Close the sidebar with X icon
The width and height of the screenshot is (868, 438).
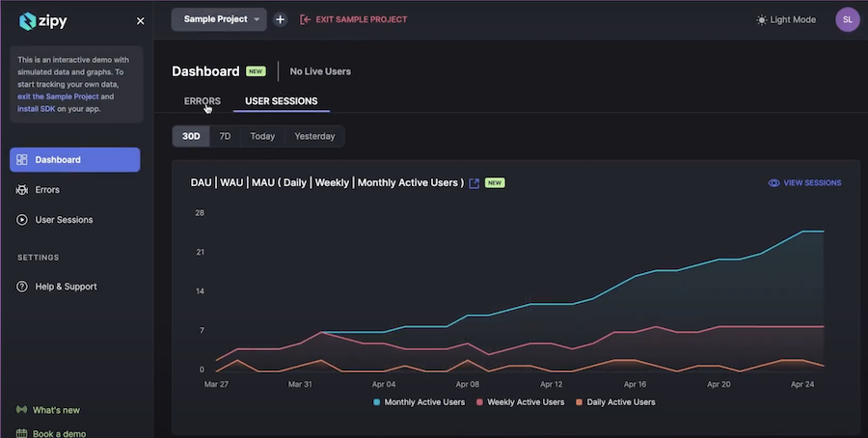(141, 20)
